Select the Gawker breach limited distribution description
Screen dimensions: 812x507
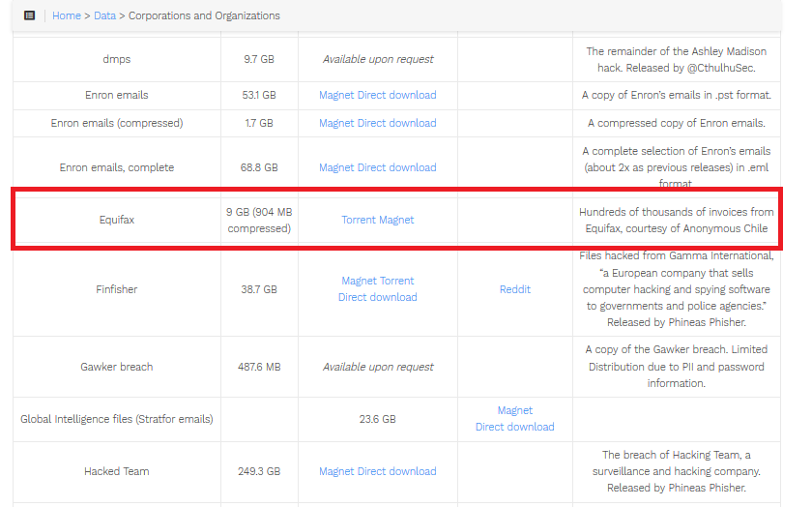(677, 367)
